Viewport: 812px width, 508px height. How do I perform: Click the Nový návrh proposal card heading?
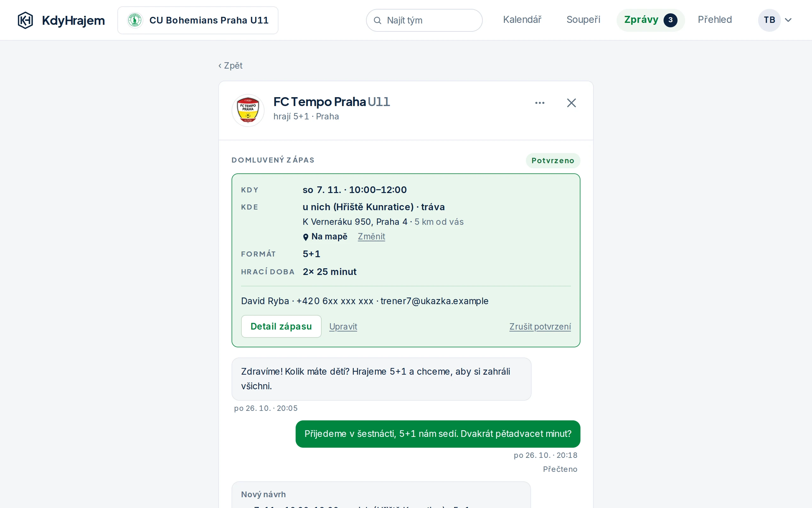coord(263,494)
